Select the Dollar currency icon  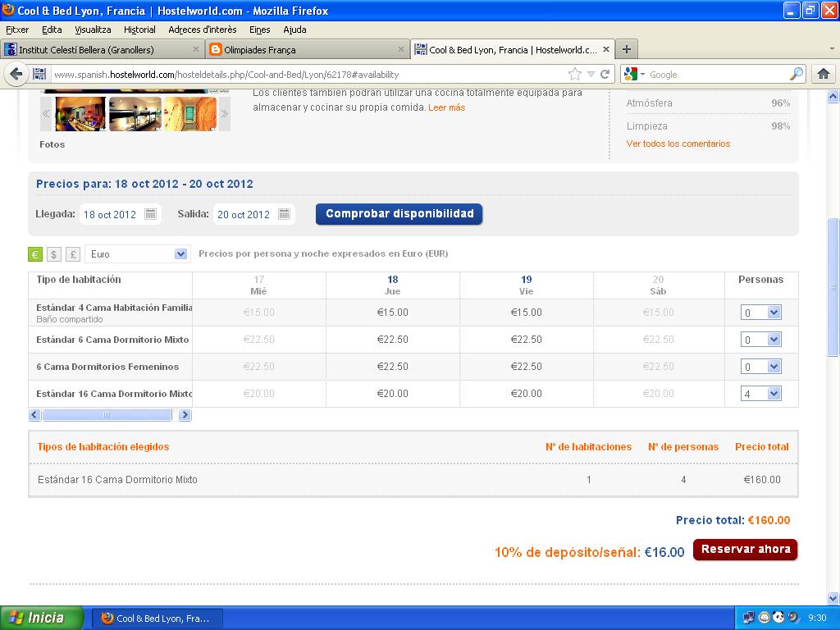53,254
